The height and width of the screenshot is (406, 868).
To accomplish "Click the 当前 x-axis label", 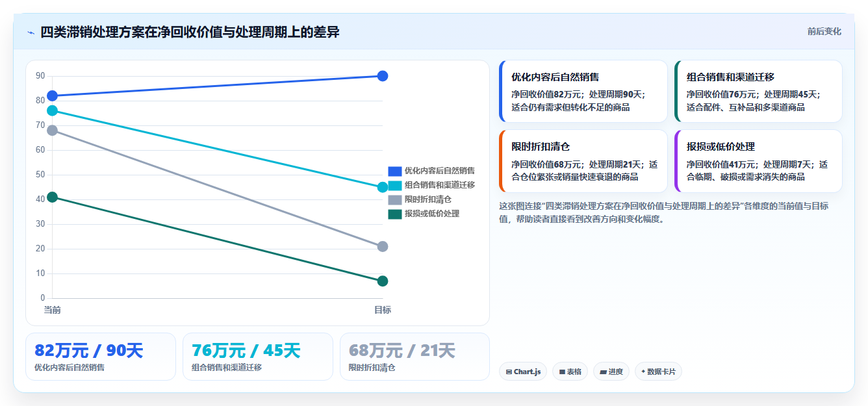I will tap(53, 310).
